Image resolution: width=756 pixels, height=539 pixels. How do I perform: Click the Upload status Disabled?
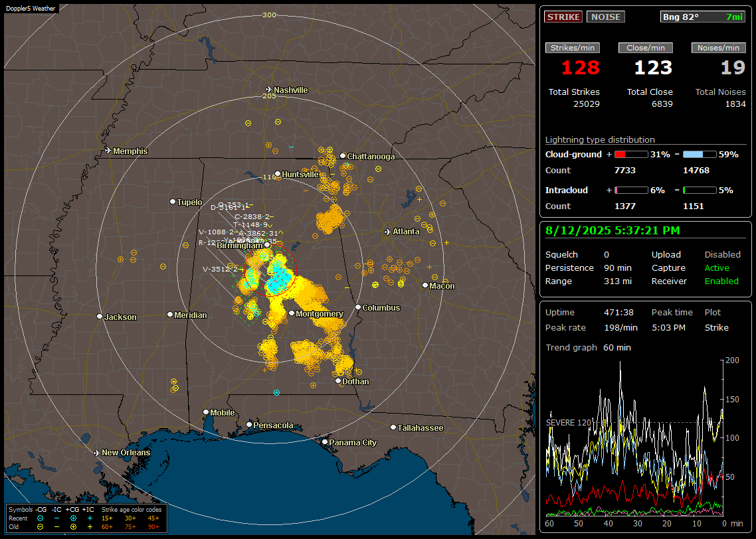(x=722, y=255)
